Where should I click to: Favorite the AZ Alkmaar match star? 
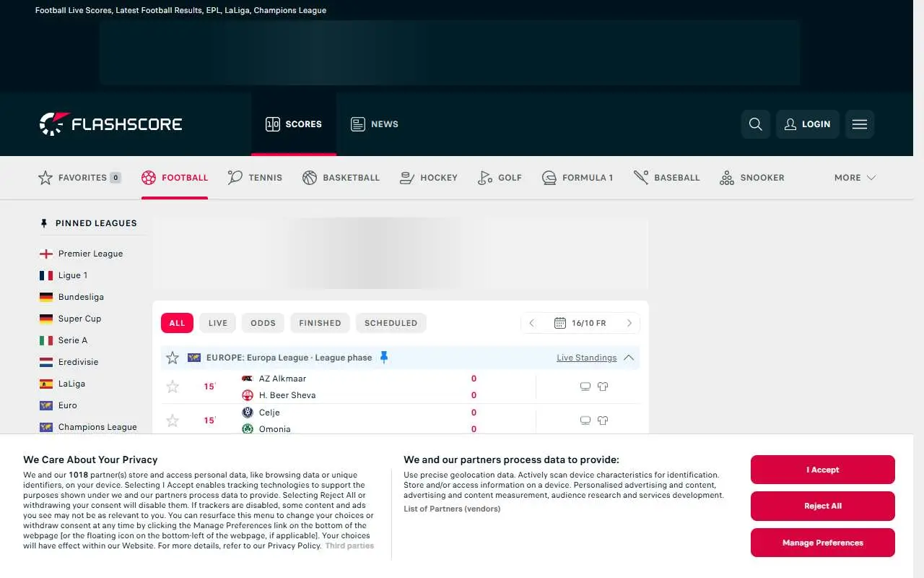coord(173,387)
